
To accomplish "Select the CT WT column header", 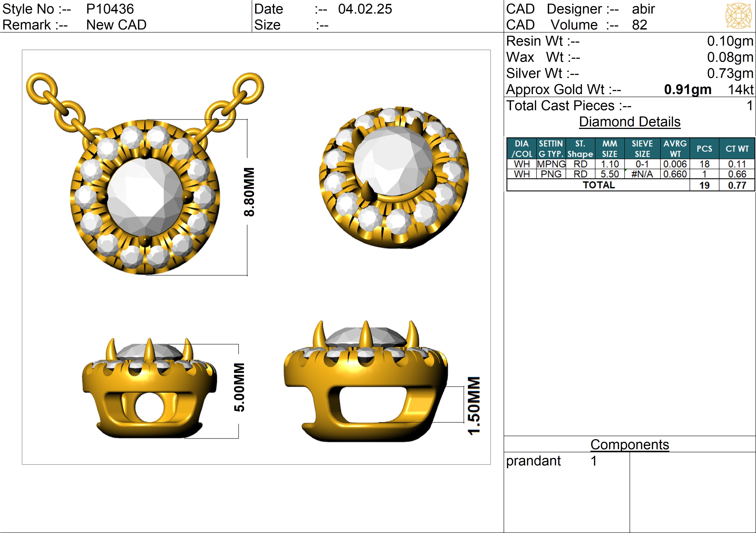I will [737, 149].
